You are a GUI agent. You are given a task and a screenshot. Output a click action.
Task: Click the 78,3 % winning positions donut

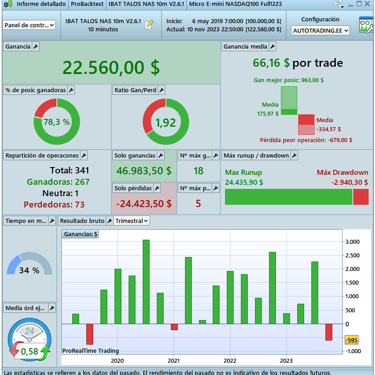click(57, 122)
